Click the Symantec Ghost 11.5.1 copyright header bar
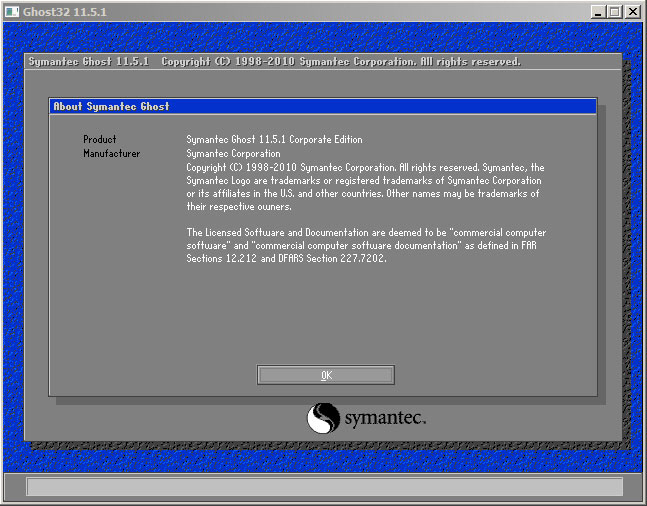This screenshot has height=506, width=647. (x=323, y=61)
